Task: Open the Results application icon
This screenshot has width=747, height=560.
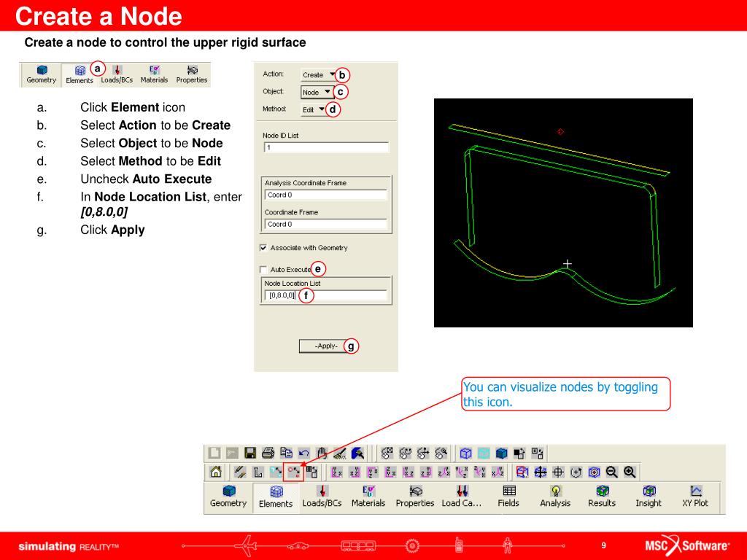Action: click(x=602, y=496)
